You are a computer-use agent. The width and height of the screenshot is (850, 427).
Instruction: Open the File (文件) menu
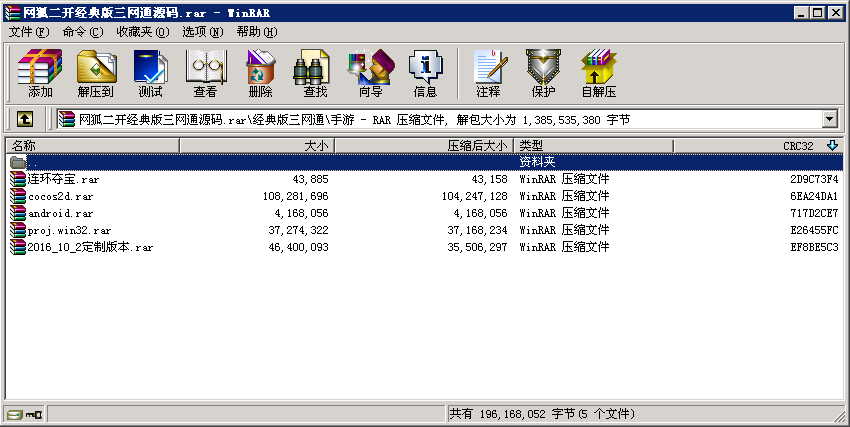coord(28,32)
